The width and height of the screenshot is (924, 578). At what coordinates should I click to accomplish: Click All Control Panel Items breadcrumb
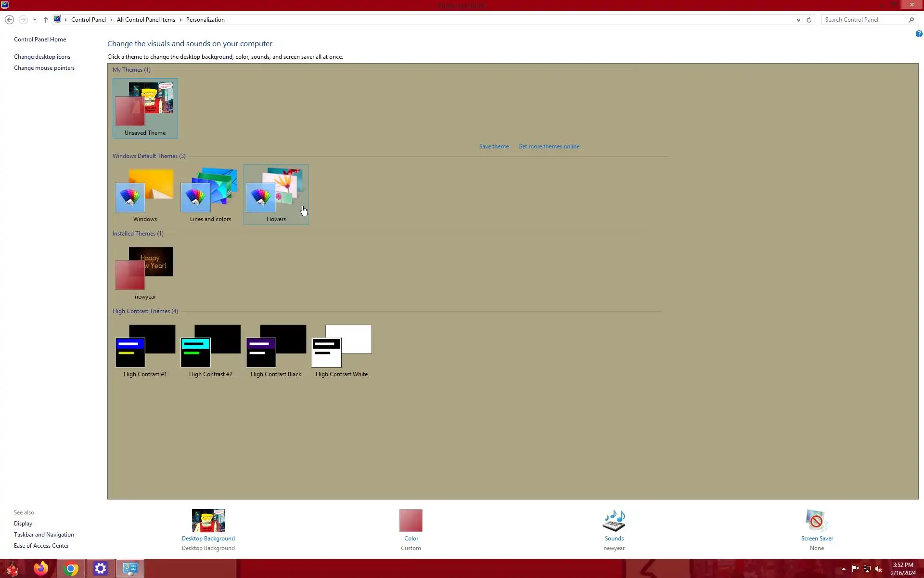(146, 20)
